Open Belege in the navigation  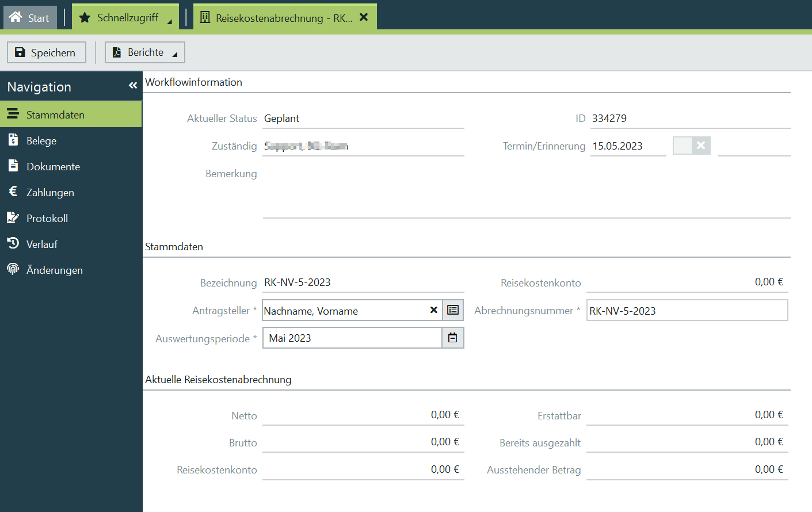pos(41,141)
